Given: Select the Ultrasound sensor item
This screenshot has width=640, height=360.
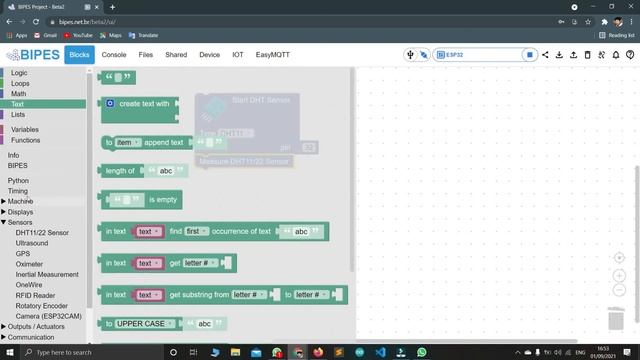Looking at the screenshot, I should pyautogui.click(x=32, y=243).
